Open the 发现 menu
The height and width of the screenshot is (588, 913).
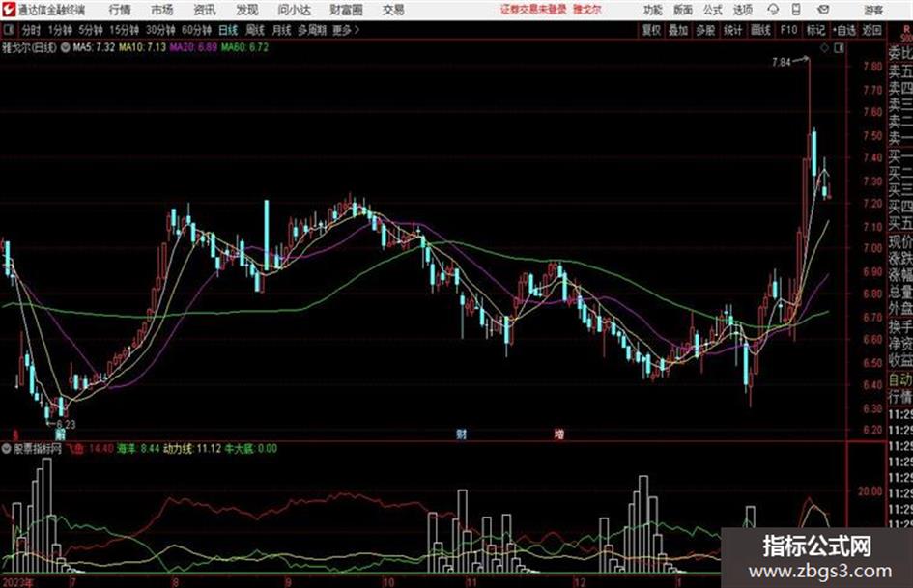click(x=247, y=10)
